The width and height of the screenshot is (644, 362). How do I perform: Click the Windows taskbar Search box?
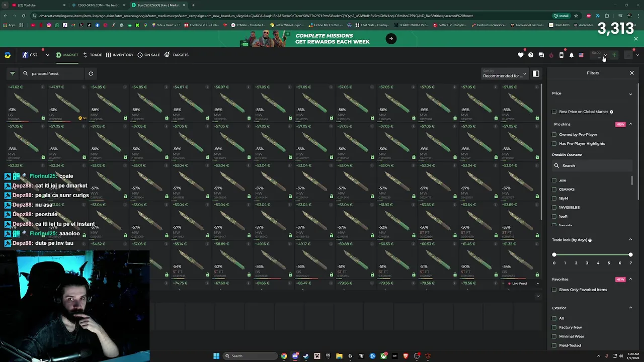coord(250,356)
